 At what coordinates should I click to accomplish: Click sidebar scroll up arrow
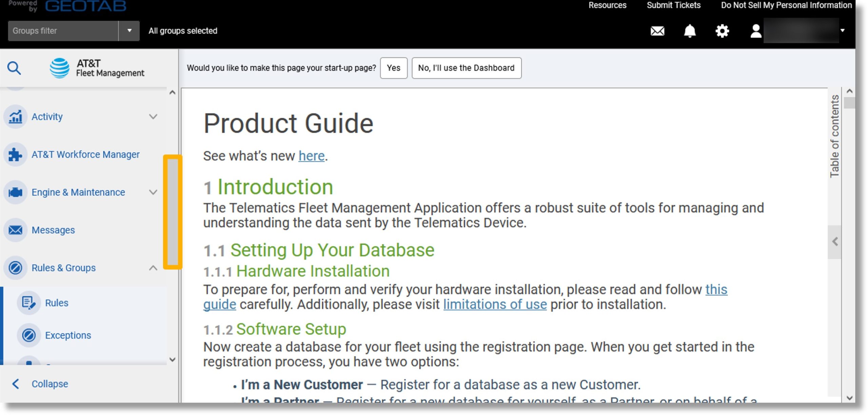point(172,92)
